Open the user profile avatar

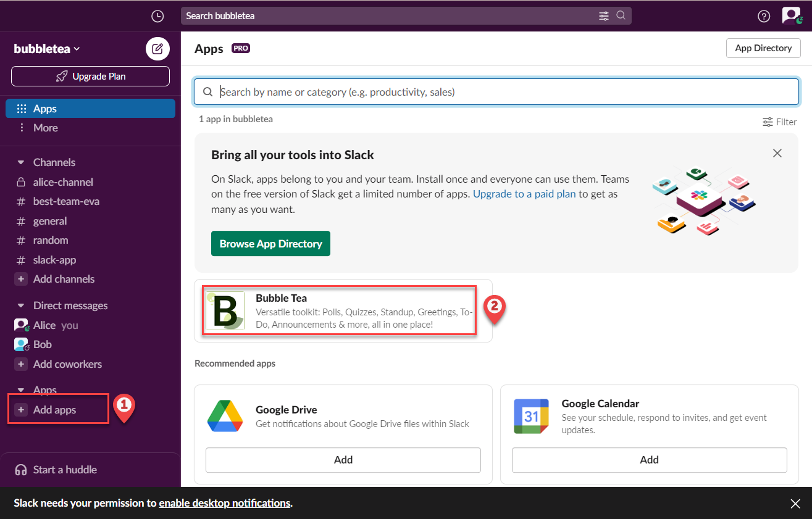pyautogui.click(x=790, y=15)
